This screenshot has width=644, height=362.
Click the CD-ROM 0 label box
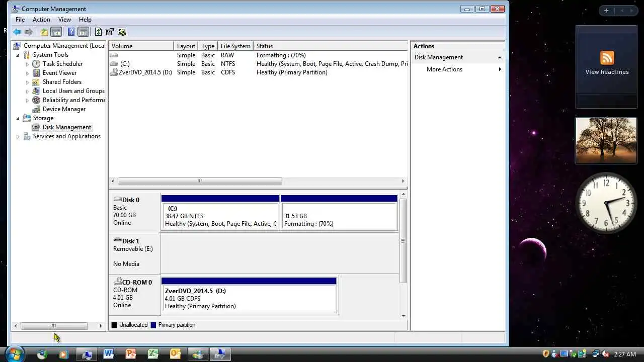tap(135, 294)
